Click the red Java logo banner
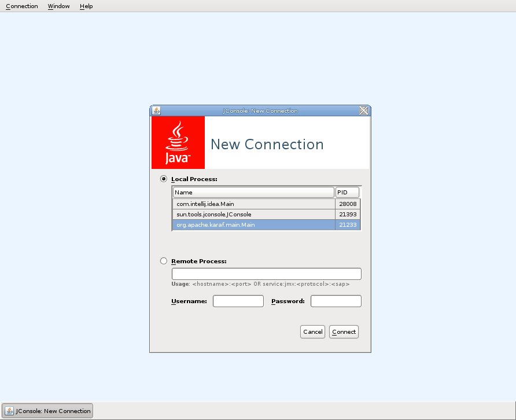Screen dimensions: 516x420 [x=178, y=143]
